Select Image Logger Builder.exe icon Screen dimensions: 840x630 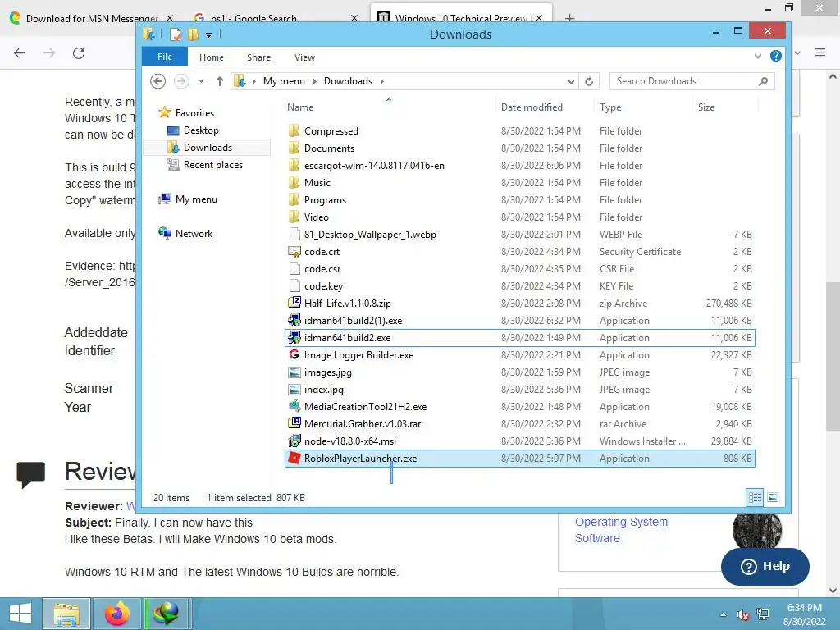click(294, 354)
